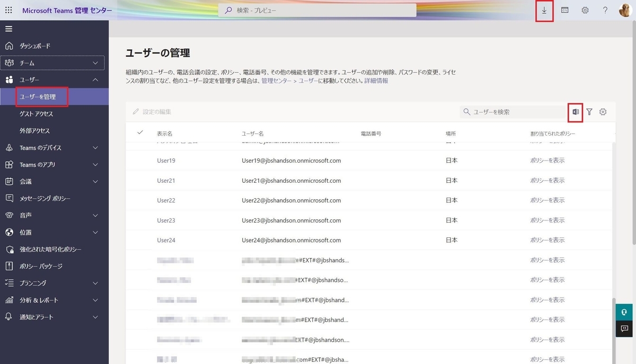The image size is (636, 364).
Task: Sort by the ユーザー名 column header
Action: coord(253,134)
